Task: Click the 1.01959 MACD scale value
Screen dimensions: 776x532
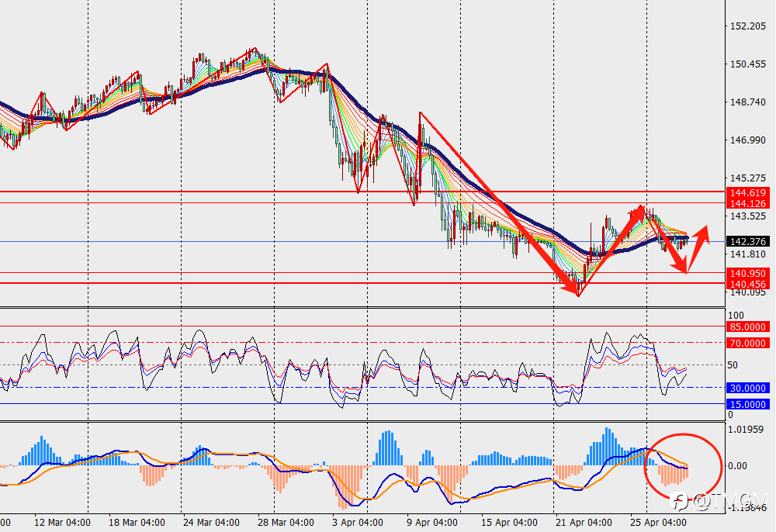Action: pos(746,429)
